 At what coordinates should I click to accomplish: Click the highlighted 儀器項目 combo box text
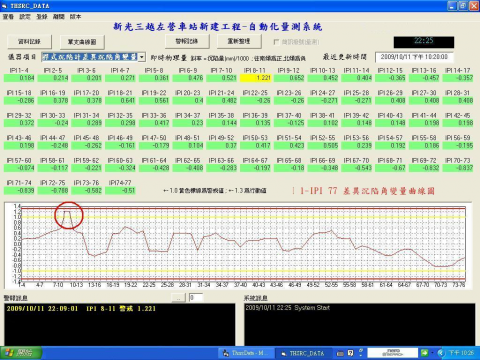(x=89, y=57)
